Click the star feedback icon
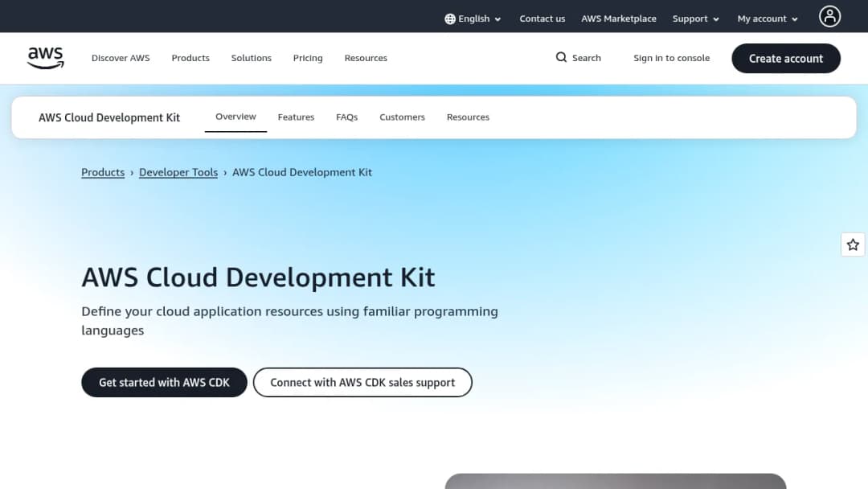The width and height of the screenshot is (868, 489). click(853, 244)
